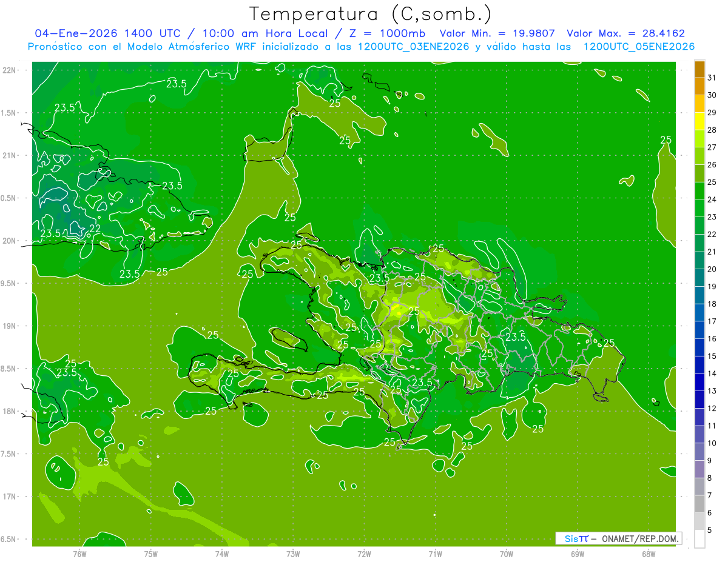Click the "17N" latitude label
This screenshot has width=728, height=562.
[8, 497]
